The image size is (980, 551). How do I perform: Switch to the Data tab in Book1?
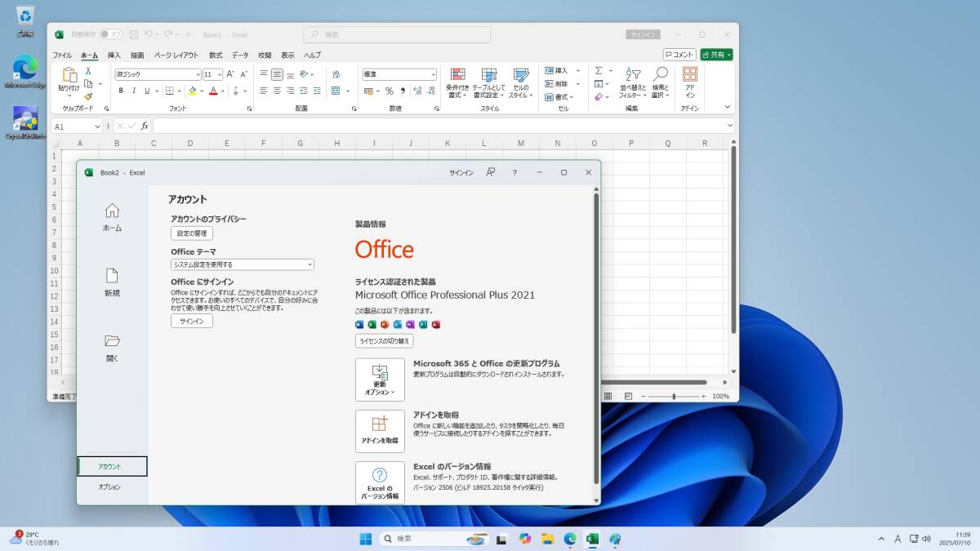(240, 55)
